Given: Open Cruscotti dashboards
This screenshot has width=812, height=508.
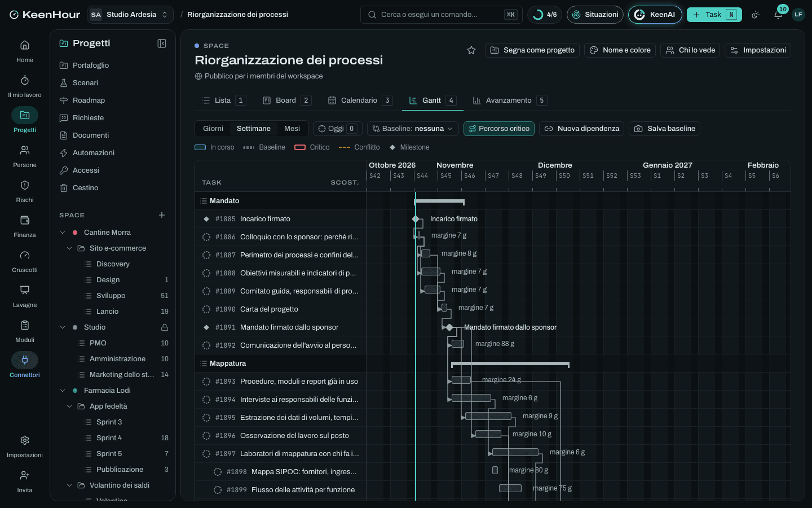Looking at the screenshot, I should click(25, 261).
